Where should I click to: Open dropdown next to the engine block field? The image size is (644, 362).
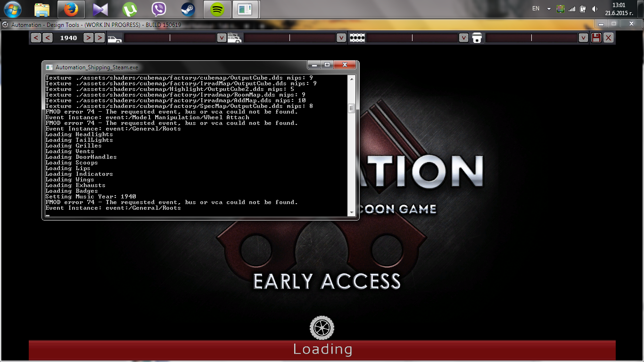(463, 38)
